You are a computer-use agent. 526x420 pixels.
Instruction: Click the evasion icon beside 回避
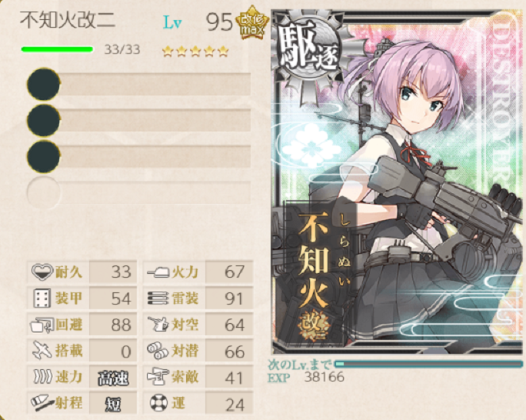click(42, 325)
